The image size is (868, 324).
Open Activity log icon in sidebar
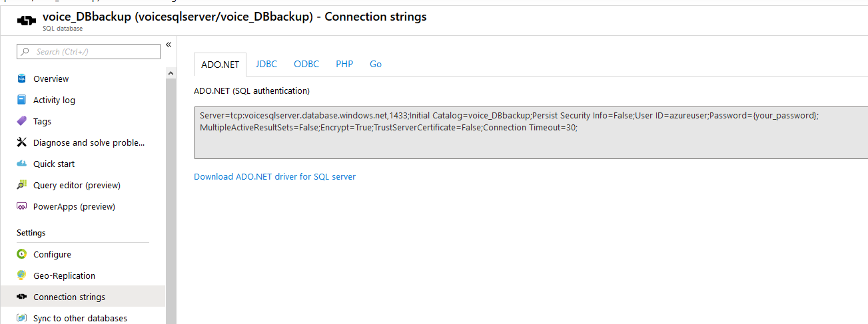point(21,100)
